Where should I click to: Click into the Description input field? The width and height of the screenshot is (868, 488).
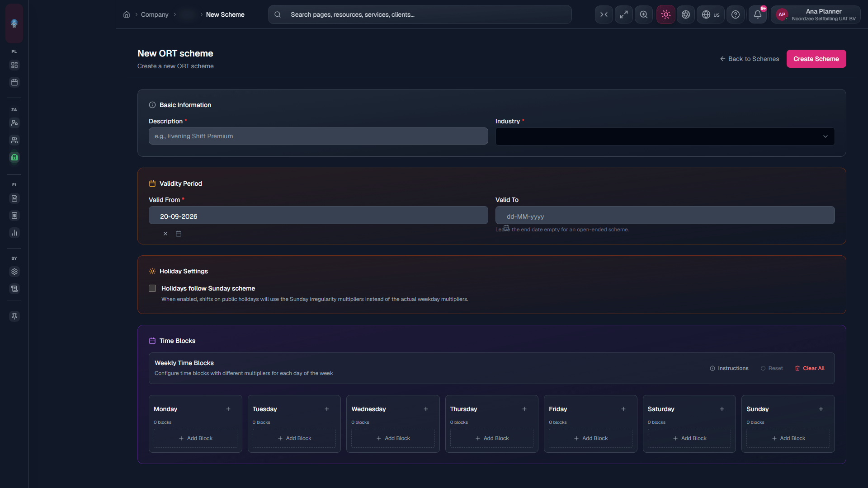pyautogui.click(x=318, y=136)
